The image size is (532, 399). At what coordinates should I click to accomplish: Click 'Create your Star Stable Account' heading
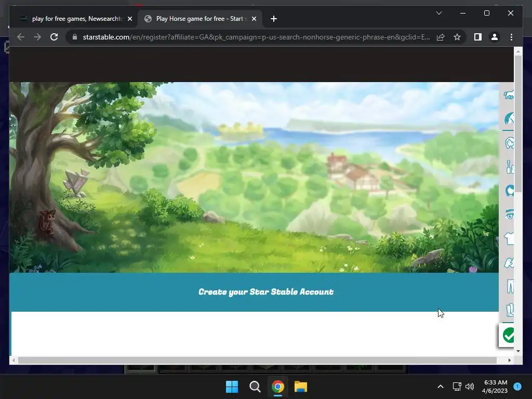(266, 292)
